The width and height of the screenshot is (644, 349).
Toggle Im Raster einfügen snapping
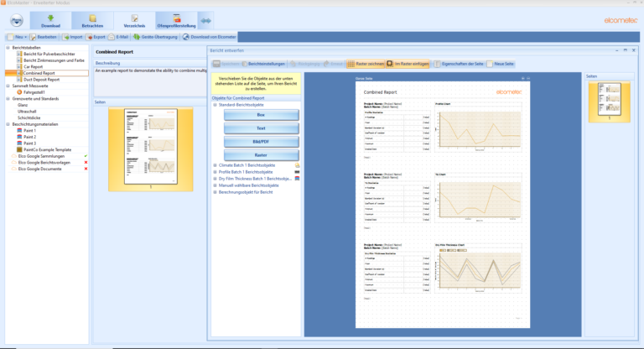pos(391,64)
